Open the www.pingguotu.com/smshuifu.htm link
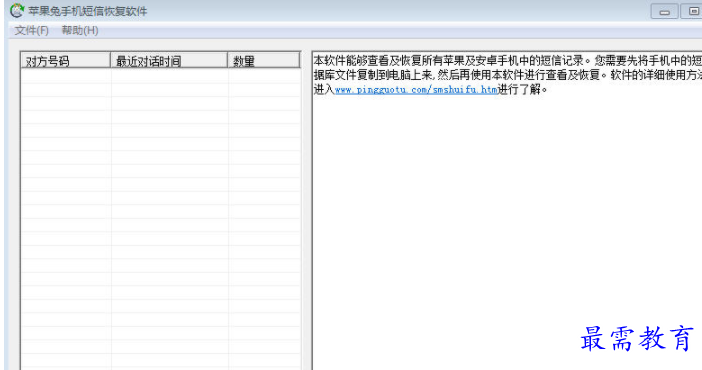The width and height of the screenshot is (702, 370). pyautogui.click(x=416, y=90)
